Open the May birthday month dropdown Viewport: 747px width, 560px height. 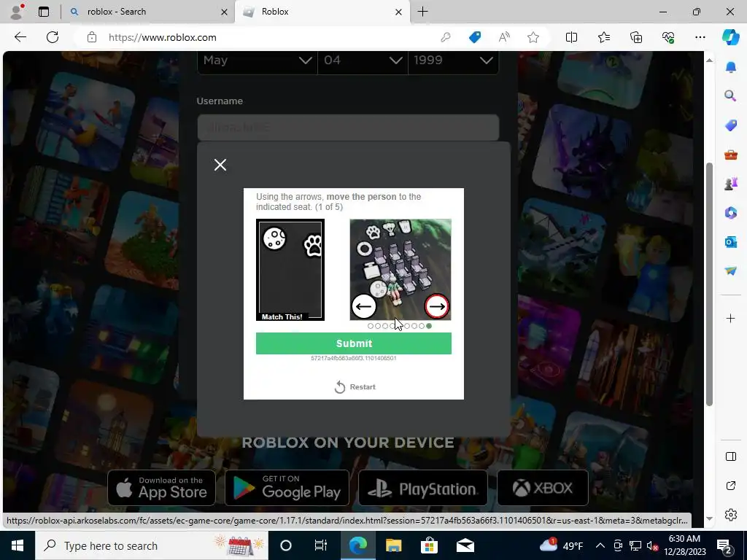click(258, 61)
